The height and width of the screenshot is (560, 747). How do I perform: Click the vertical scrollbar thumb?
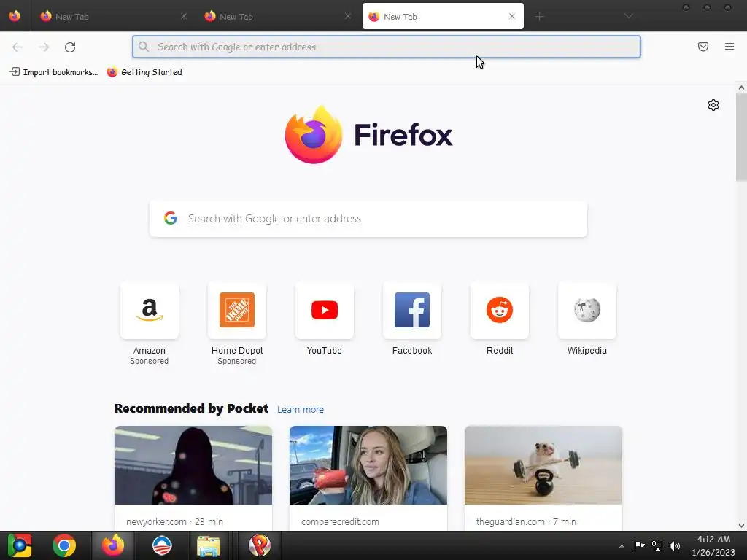[x=741, y=137]
